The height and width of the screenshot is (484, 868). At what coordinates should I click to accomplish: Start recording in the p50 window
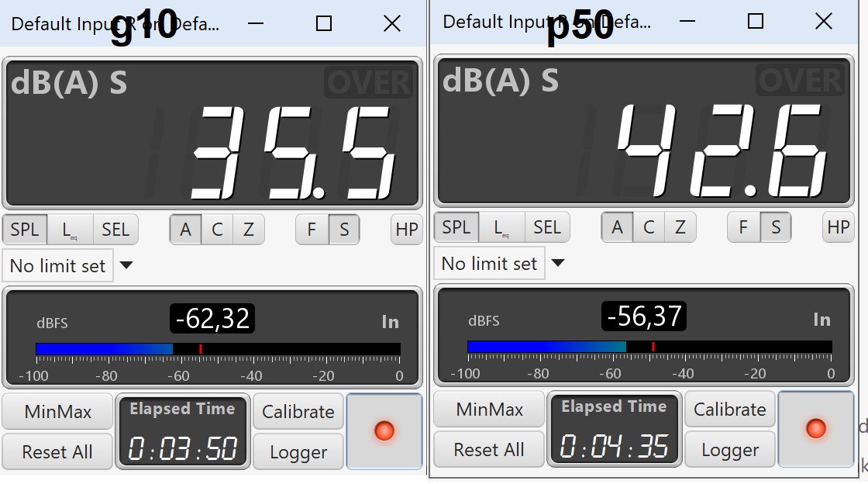click(x=815, y=429)
